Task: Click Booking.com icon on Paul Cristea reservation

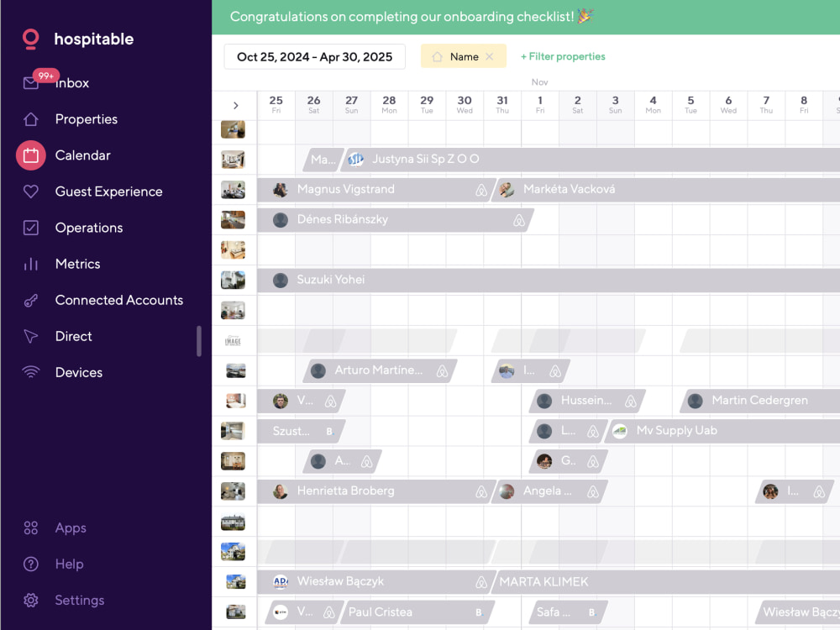Action: click(x=479, y=612)
